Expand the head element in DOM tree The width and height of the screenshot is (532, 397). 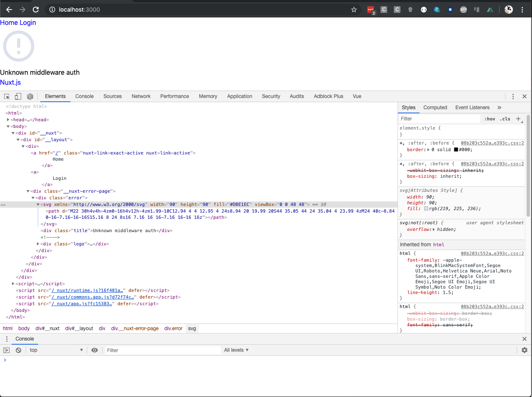[8, 120]
